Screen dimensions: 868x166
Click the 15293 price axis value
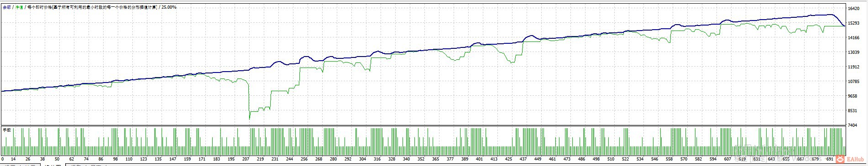[x=854, y=23]
